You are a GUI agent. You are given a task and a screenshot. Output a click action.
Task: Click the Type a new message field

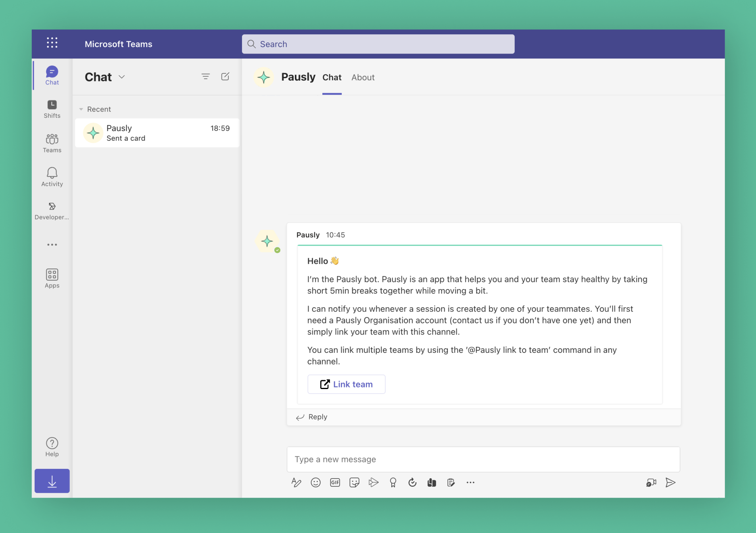(x=483, y=459)
